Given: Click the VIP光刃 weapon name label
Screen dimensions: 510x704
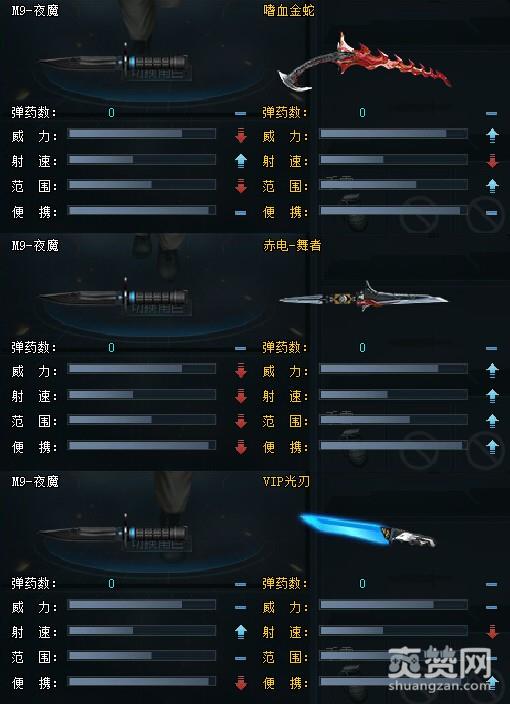Looking at the screenshot, I should 286,481.
